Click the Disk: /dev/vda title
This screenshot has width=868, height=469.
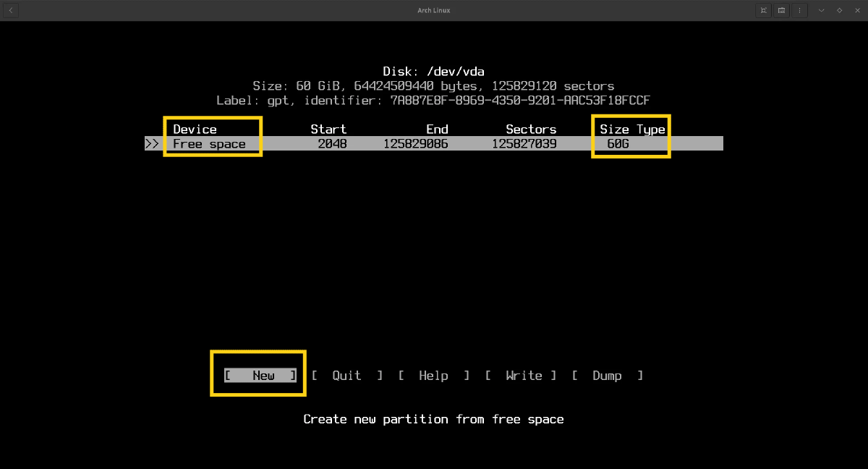433,72
